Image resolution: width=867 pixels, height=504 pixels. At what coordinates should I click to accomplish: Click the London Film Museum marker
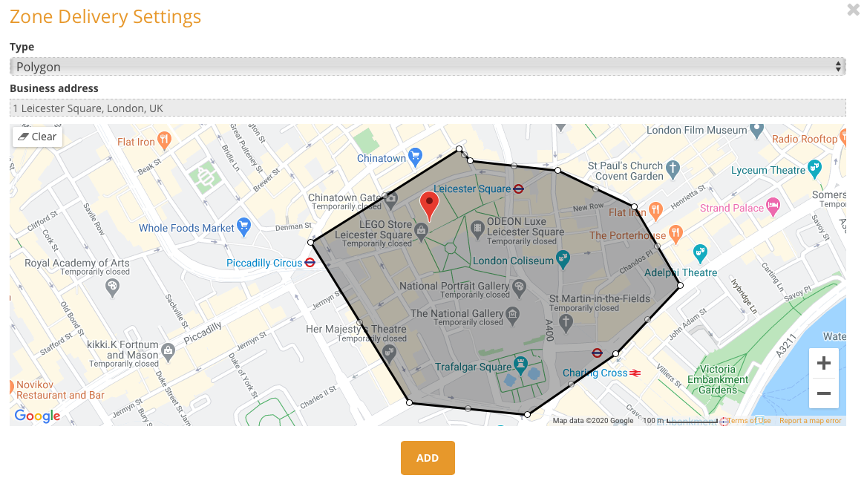pyautogui.click(x=756, y=130)
